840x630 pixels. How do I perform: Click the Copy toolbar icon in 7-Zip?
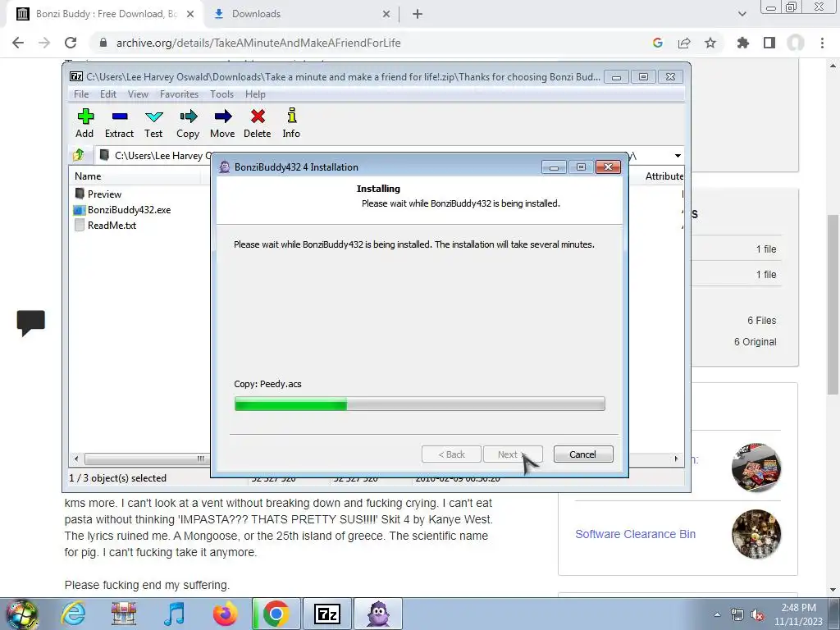pos(188,124)
